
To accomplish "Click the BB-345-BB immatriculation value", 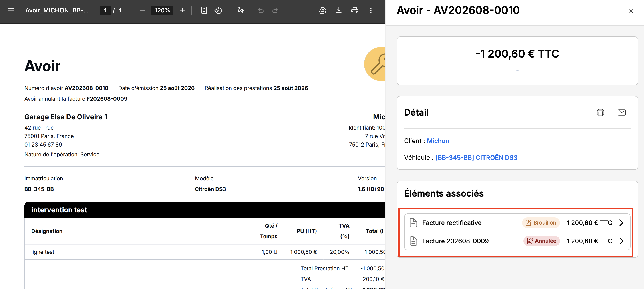I will (39, 189).
